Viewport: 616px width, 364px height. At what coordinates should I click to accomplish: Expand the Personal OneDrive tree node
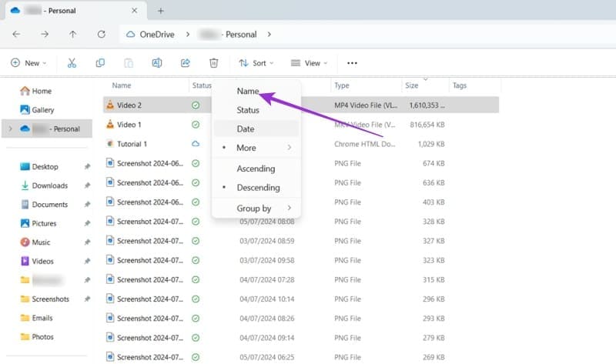coord(10,129)
